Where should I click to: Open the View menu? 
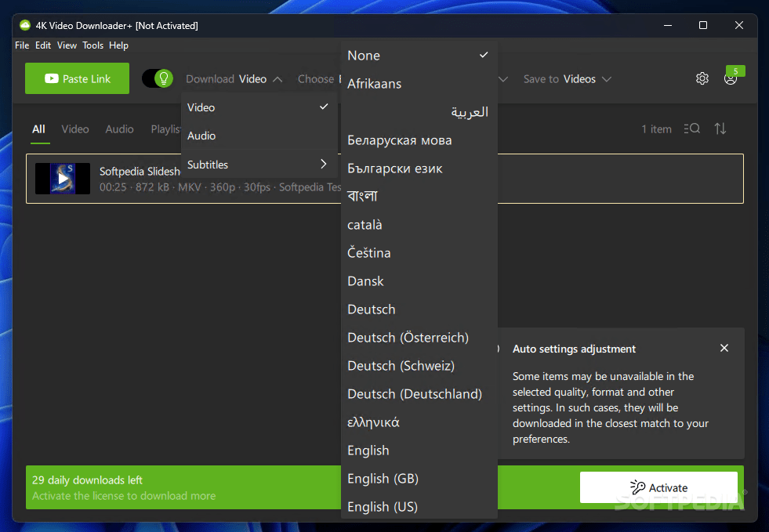pyautogui.click(x=67, y=45)
